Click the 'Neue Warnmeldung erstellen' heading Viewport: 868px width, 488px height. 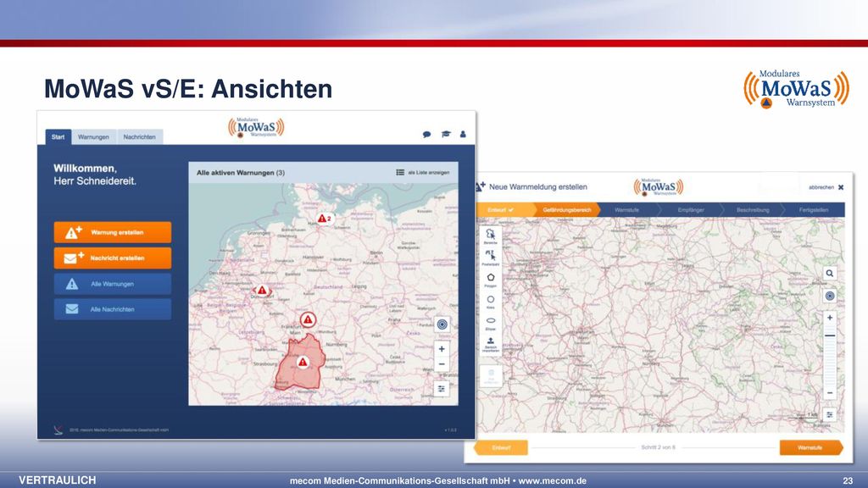point(538,187)
